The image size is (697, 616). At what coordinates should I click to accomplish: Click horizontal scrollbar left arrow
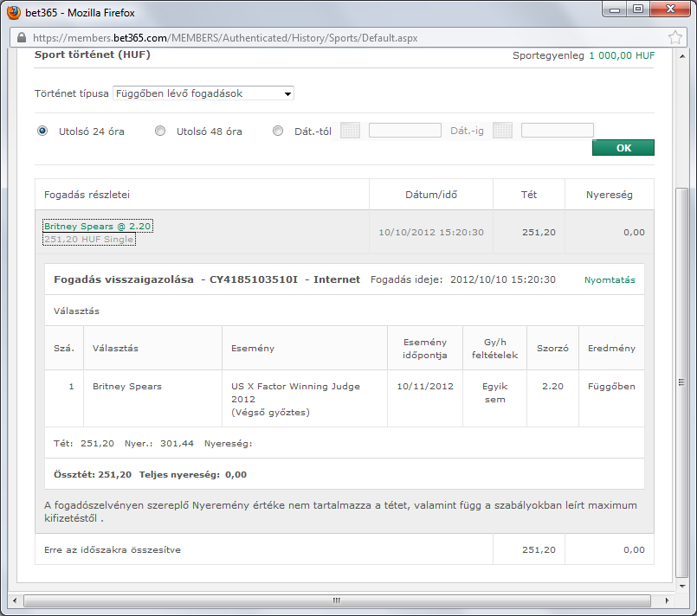click(x=15, y=600)
